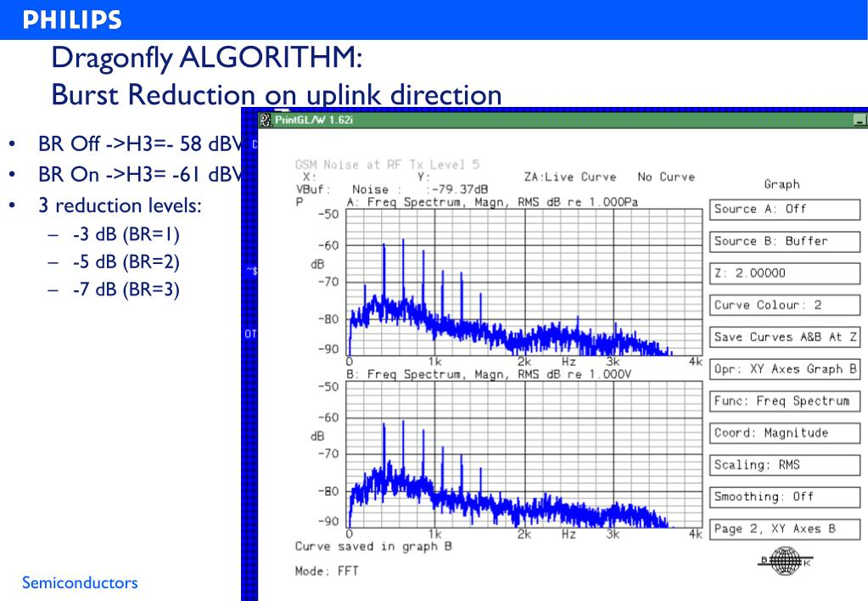Select the Source A: Off field
This screenshot has height=601, width=868.
[x=785, y=210]
